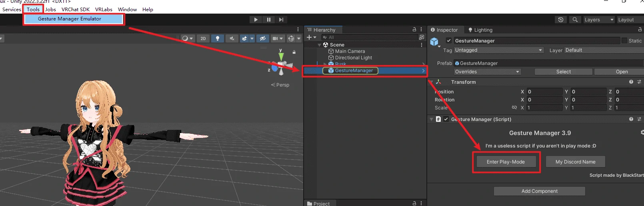Click the GameObject cube icon picker
The image size is (644, 206).
pos(435,42)
